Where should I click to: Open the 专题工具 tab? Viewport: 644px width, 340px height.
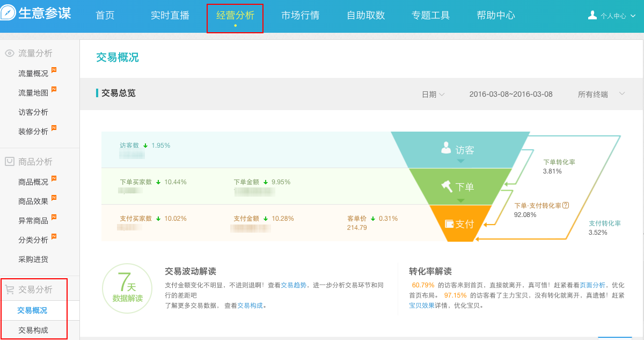click(431, 16)
